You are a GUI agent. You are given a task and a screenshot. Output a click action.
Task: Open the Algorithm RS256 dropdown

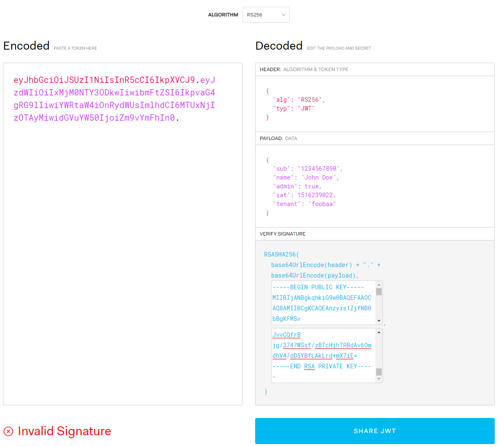coord(266,15)
